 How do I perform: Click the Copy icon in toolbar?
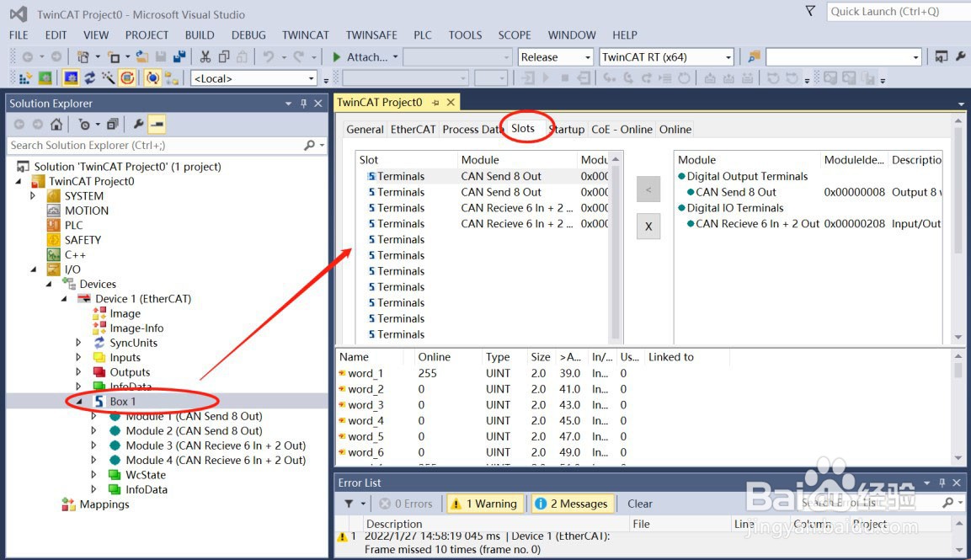[x=223, y=57]
